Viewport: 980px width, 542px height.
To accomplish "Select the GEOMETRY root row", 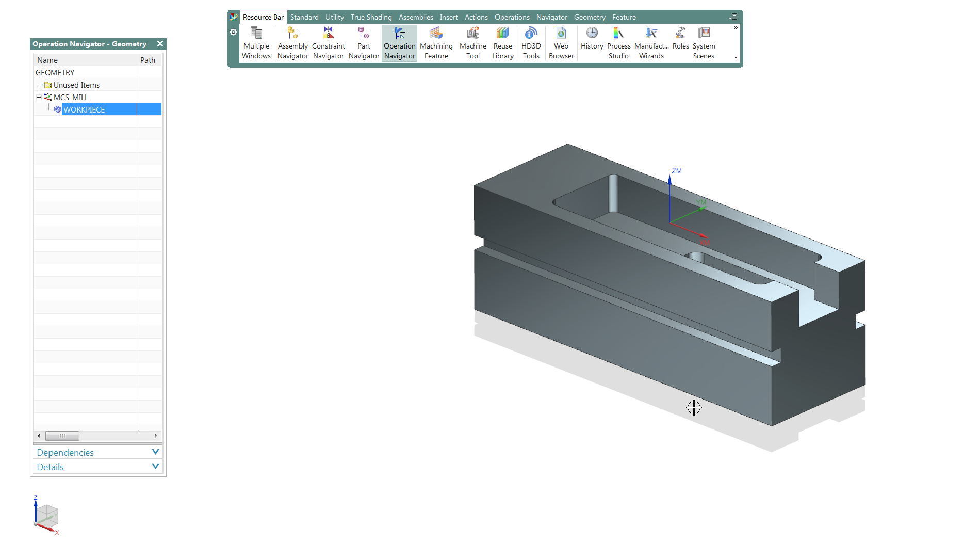I will [x=97, y=72].
